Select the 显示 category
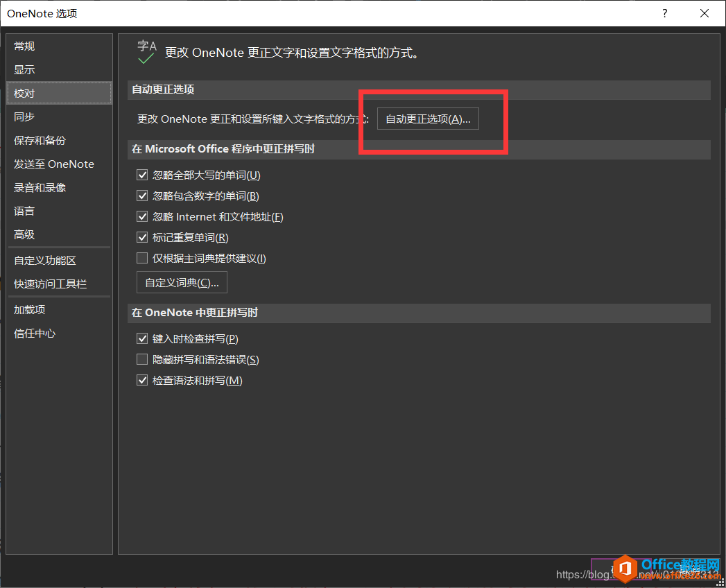726x588 pixels. pos(59,69)
